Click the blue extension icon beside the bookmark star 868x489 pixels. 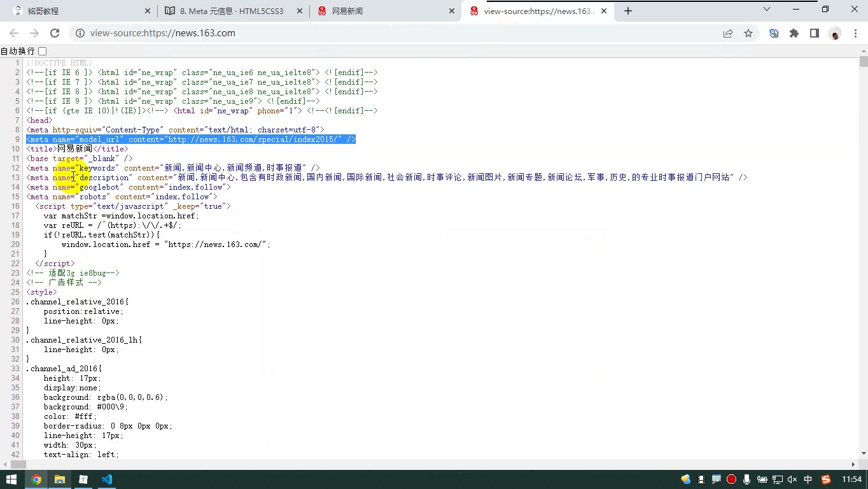click(774, 33)
